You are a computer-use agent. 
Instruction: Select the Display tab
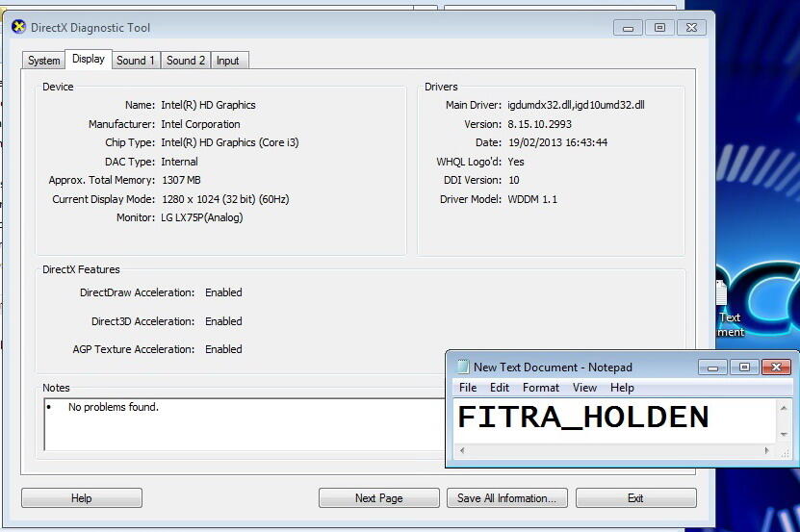(89, 59)
